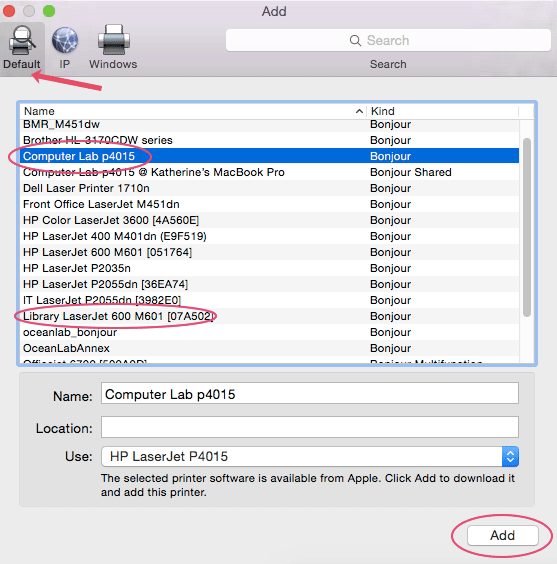This screenshot has width=557, height=564.
Task: Select the Computer Lab p4015 printer row
Action: tap(269, 156)
